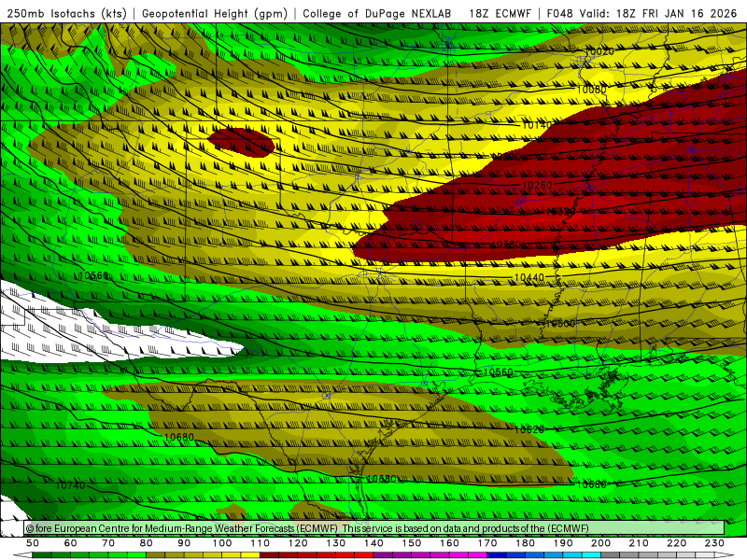The height and width of the screenshot is (560, 747).
Task: Click 'College of DuPage NEXLAB' header text
Action: pyautogui.click(x=377, y=13)
